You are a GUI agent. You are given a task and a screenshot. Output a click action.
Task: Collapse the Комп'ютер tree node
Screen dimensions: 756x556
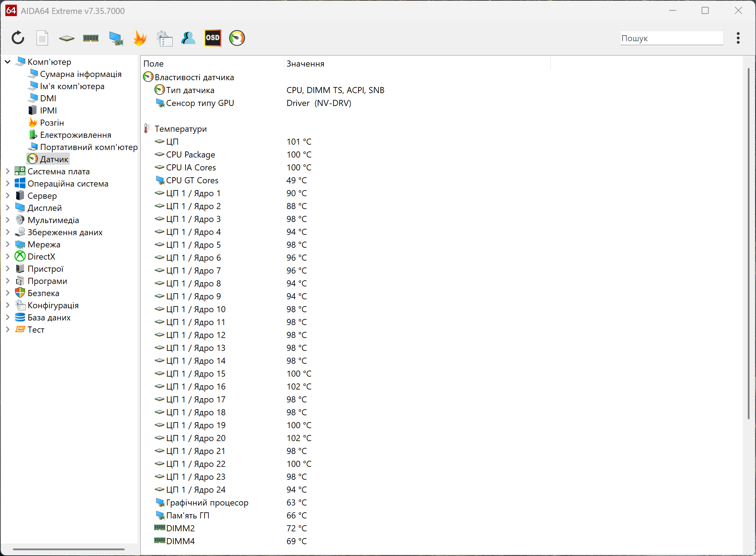click(8, 62)
